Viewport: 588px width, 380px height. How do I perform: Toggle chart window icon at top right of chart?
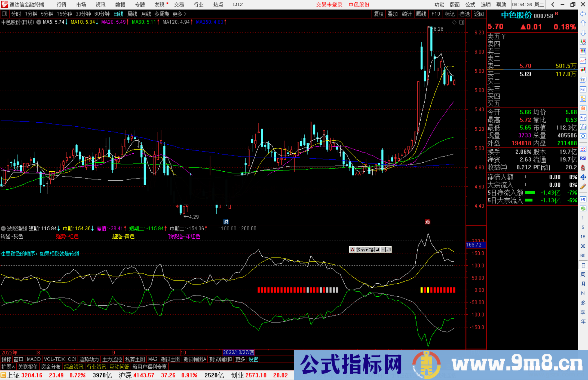462,22
